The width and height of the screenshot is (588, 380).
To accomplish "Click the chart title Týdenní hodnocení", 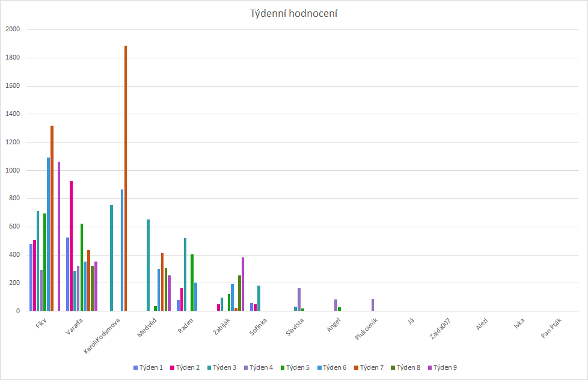I will 293,13.
